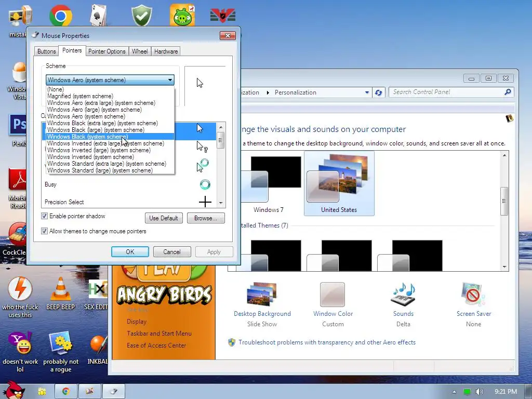Choose Magnified (system scheme)
This screenshot has width=532, height=399.
(110, 96)
